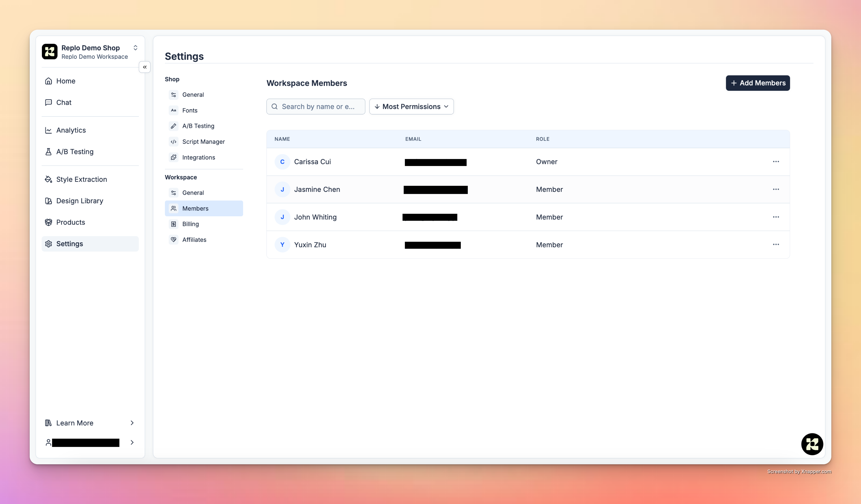Select Style Extraction in sidebar
This screenshot has width=861, height=504.
81,179
